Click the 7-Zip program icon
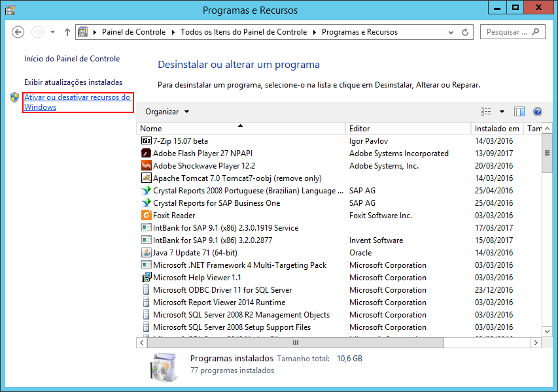Screen dimensions: 558x392 point(147,140)
